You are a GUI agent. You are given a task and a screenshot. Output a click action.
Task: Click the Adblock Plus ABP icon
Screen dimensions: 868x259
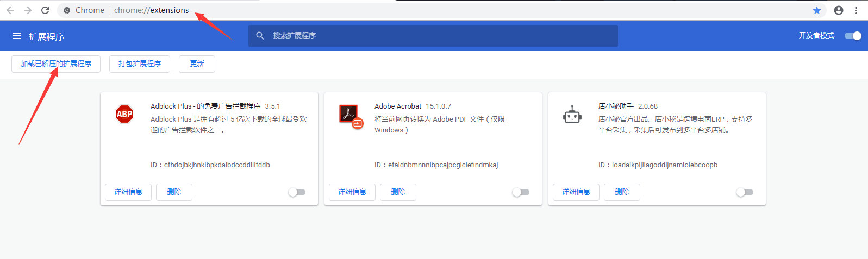(x=124, y=114)
